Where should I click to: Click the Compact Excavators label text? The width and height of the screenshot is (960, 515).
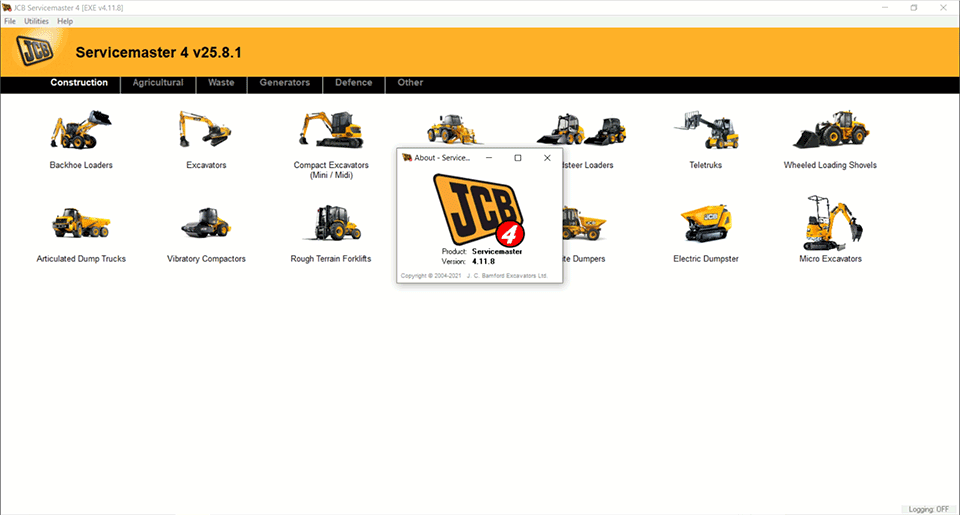[331, 170]
